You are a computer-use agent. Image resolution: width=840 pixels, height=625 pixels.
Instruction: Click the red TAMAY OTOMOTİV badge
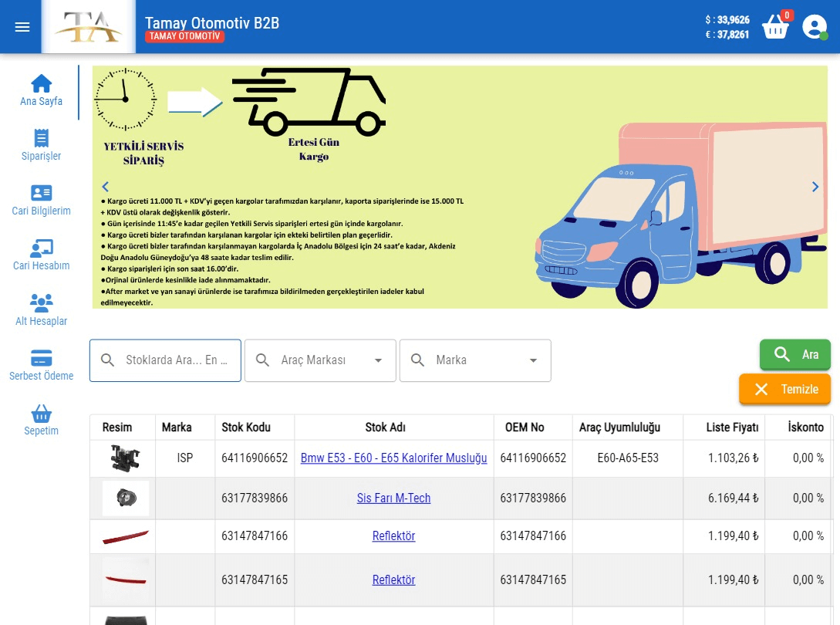point(184,36)
